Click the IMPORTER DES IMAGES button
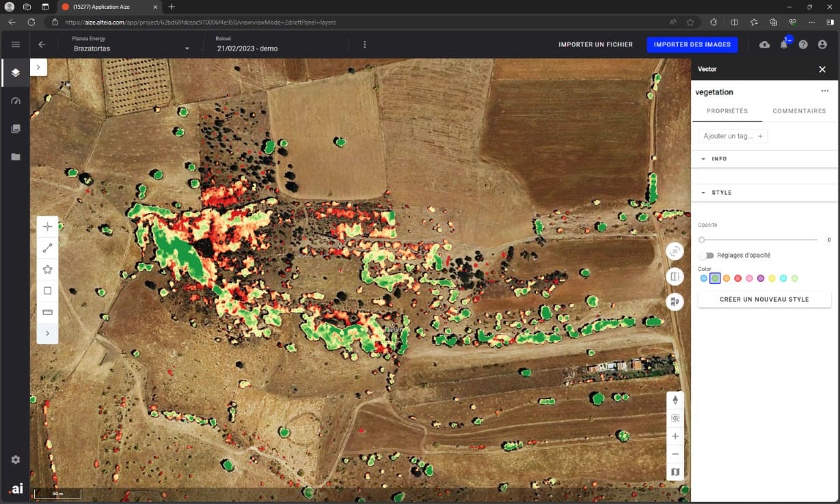Image resolution: width=840 pixels, height=504 pixels. coord(692,44)
